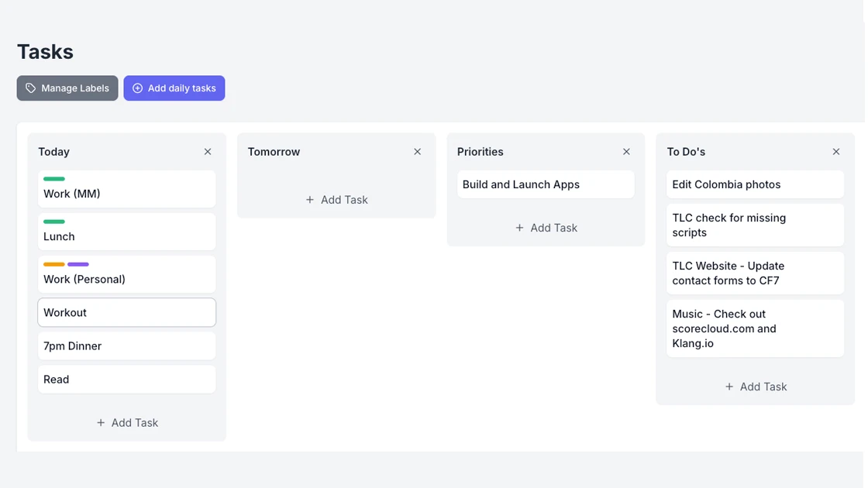This screenshot has height=488, width=868.
Task: Click the X icon on the Priorities column
Action: [626, 151]
